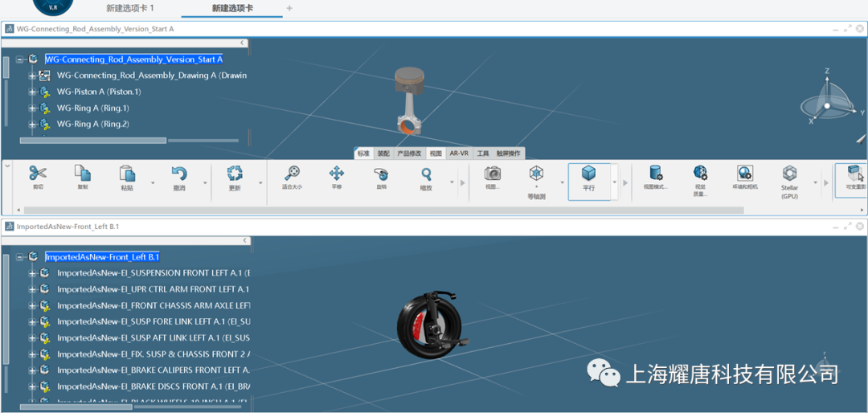Click ImportedAsNew-EI_FIX. SUSP & CHASSIS item

tap(154, 354)
